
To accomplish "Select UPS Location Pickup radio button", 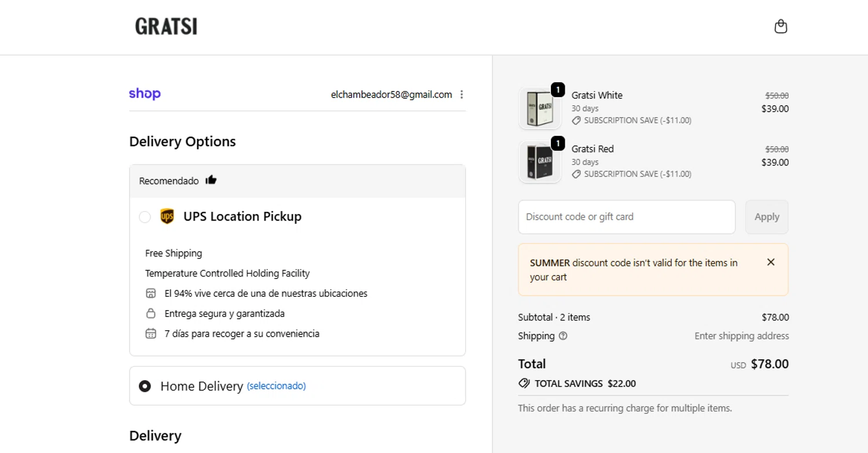I will [145, 217].
